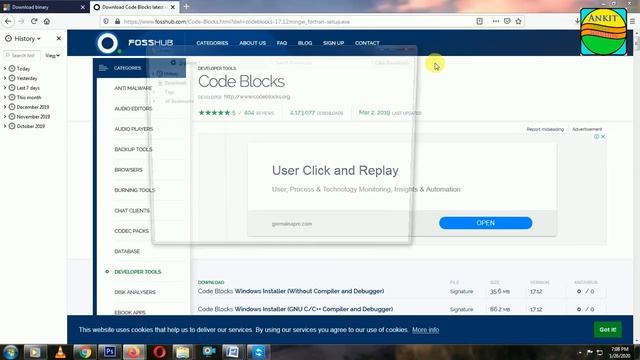Expand December 2019 history
The height and width of the screenshot is (360, 640).
[x=5, y=107]
